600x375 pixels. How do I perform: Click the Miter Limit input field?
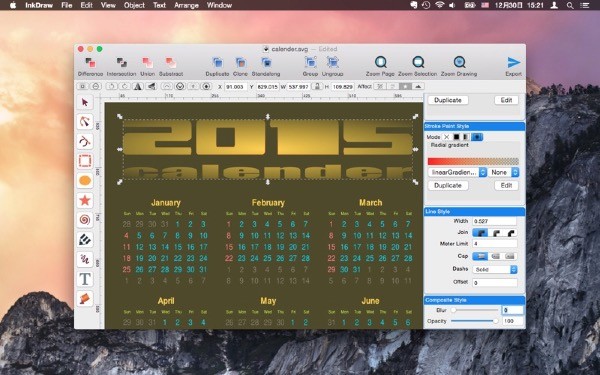[494, 244]
